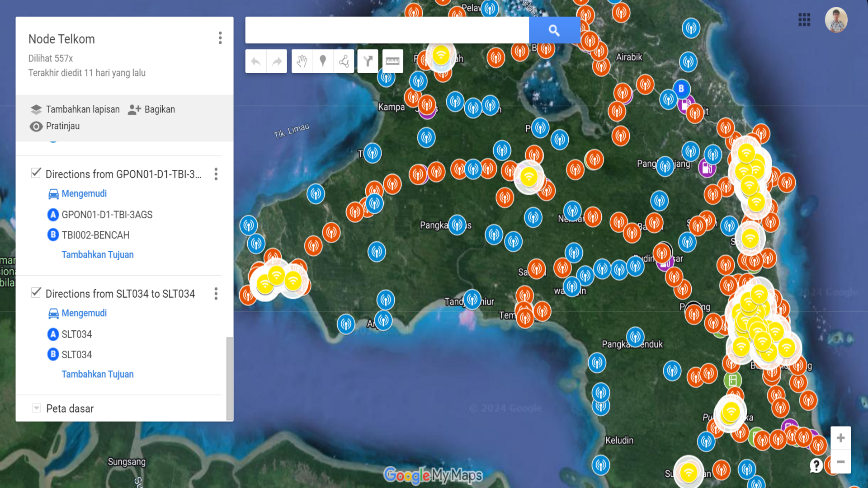Click marker B icon beside TBI002-BENCAH
The height and width of the screenshot is (488, 868).
53,235
